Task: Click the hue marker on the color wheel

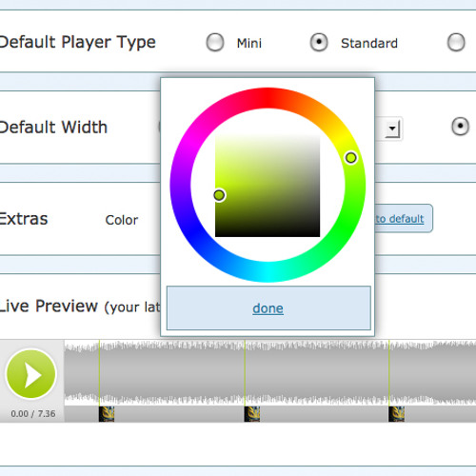Action: (350, 158)
